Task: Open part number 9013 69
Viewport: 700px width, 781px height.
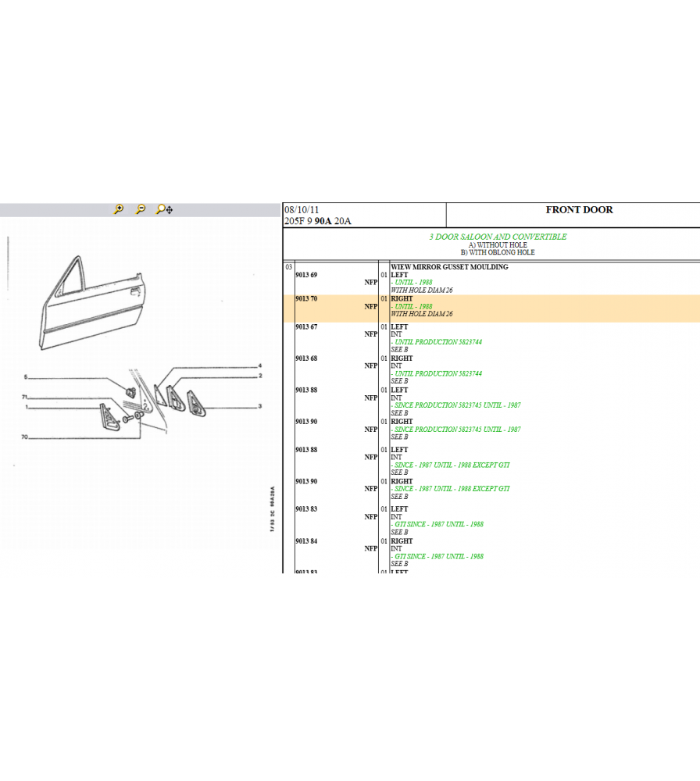Action: (306, 275)
